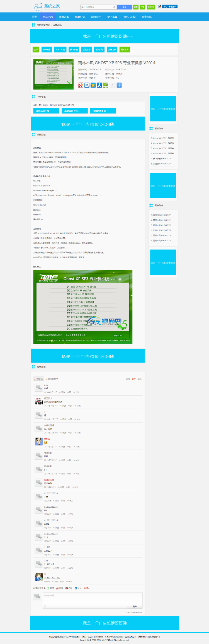Click the blue 搜索 button
The image size is (209, 644).
pos(124,7)
